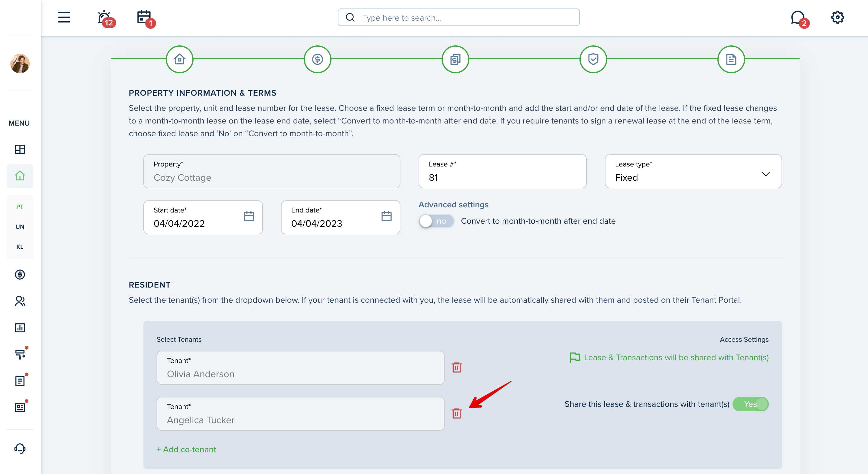Open the hamburger menu
Image resolution: width=868 pixels, height=474 pixels.
(x=64, y=17)
